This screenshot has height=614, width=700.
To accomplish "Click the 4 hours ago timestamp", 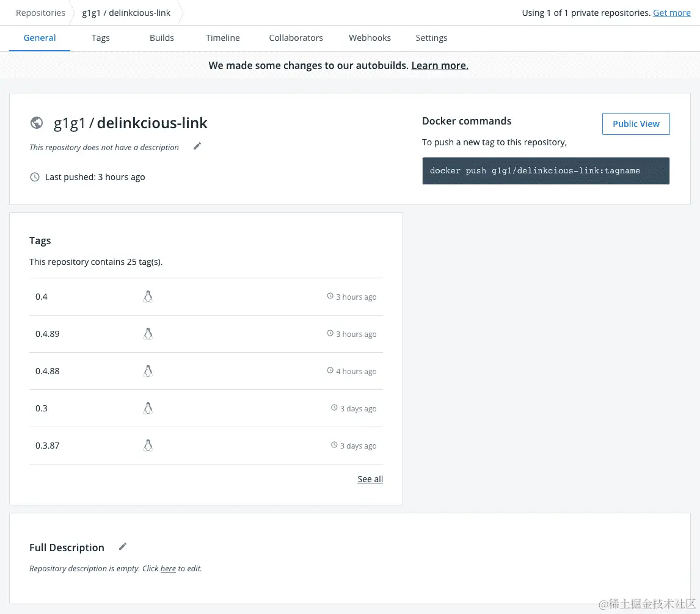I will (x=356, y=371).
